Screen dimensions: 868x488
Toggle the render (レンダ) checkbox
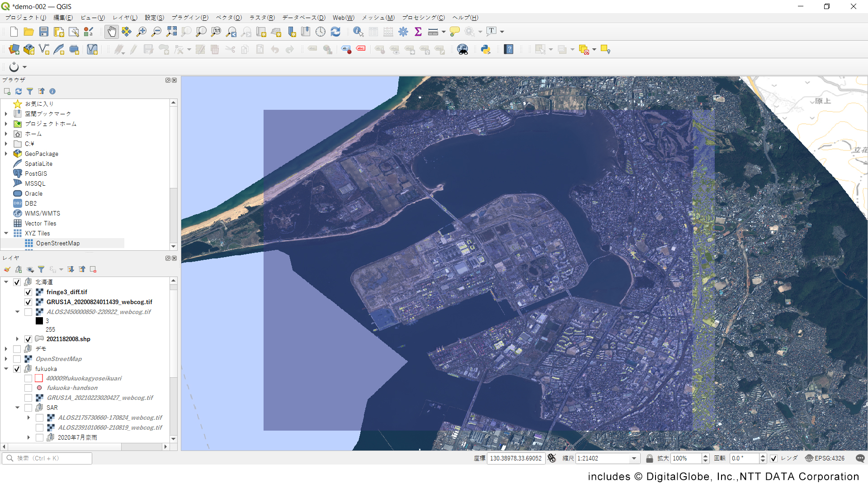point(774,458)
